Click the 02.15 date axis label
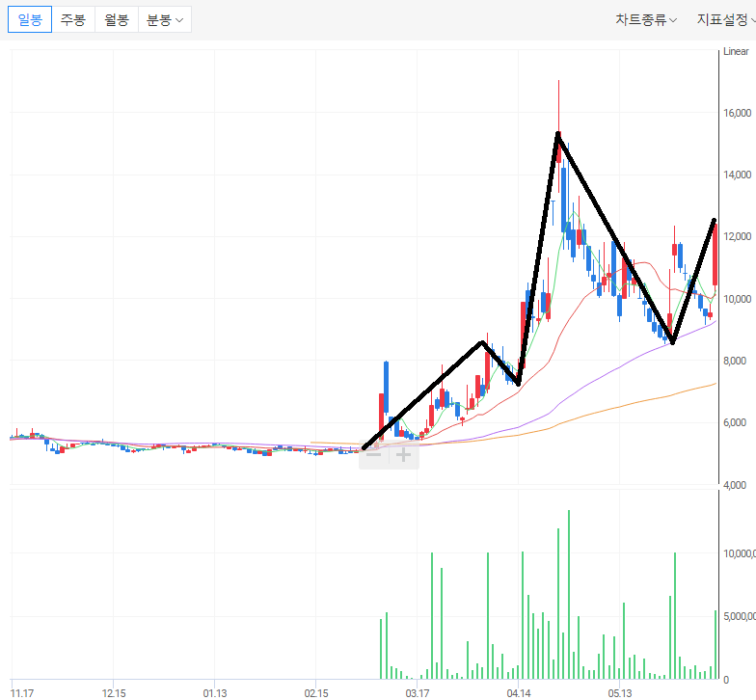 [316, 693]
